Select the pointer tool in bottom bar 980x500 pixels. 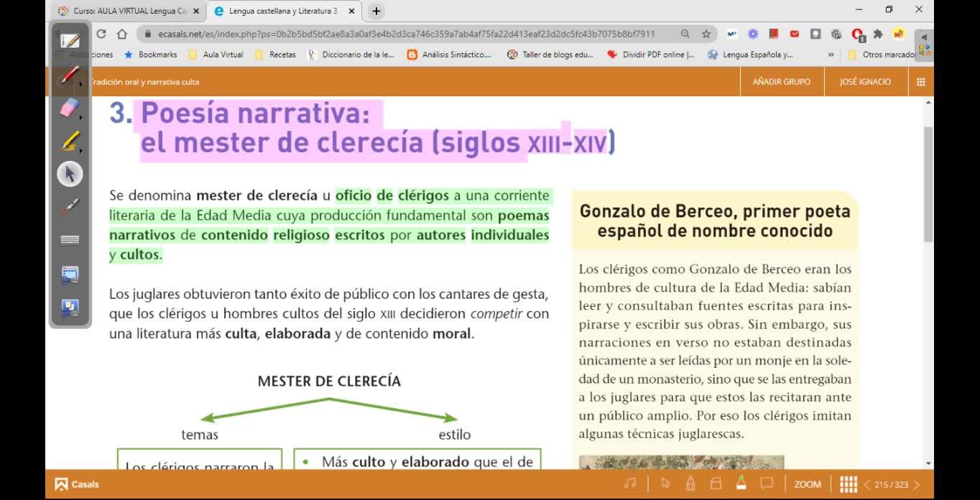pyautogui.click(x=666, y=484)
